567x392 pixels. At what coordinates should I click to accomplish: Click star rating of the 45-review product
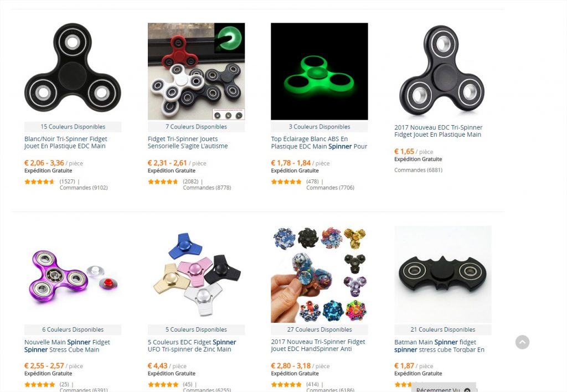[163, 384]
